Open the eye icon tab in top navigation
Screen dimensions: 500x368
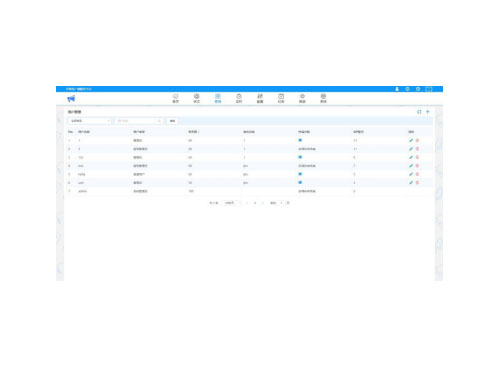[x=302, y=98]
